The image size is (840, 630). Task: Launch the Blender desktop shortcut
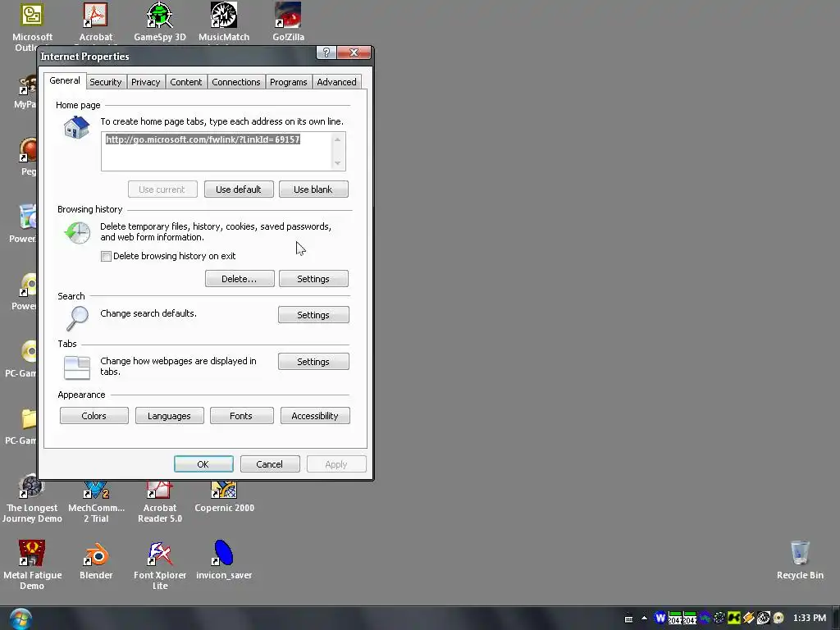pos(96,560)
